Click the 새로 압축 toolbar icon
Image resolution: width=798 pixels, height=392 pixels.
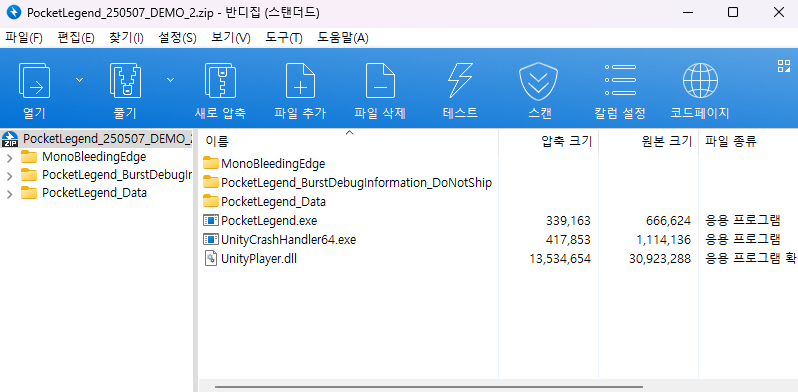click(x=220, y=80)
